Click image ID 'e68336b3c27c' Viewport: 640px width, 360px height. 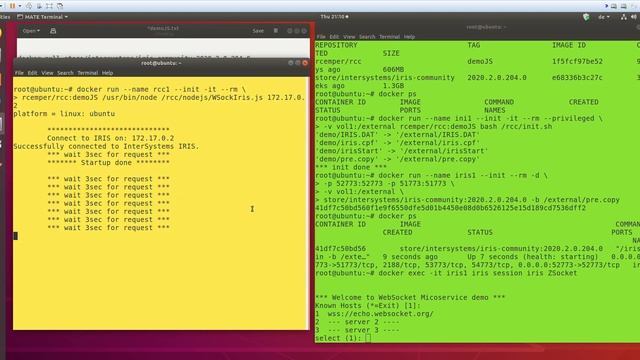[x=577, y=78]
